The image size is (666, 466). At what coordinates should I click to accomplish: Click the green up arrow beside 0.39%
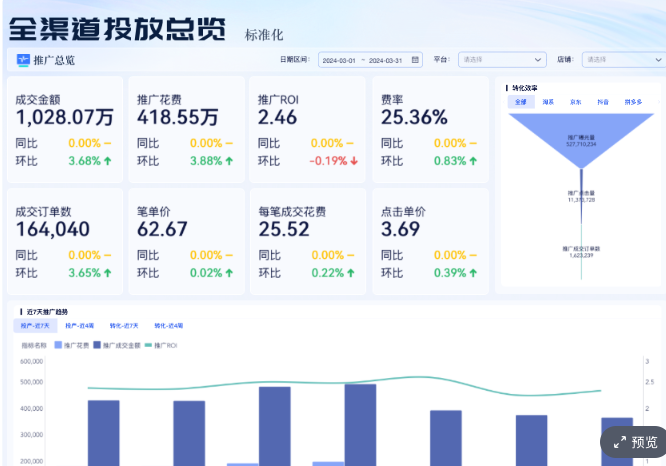(473, 273)
